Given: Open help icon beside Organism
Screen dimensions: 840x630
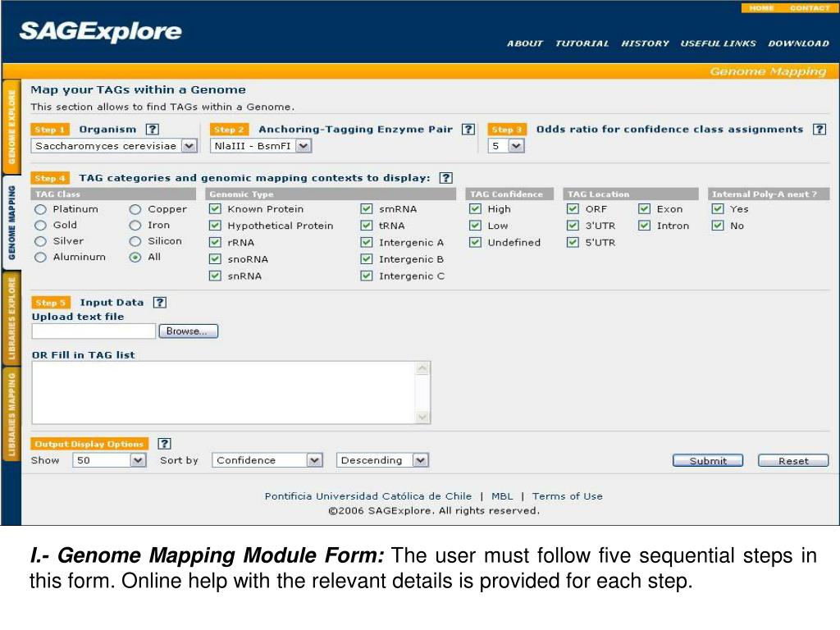Looking at the screenshot, I should [x=153, y=129].
